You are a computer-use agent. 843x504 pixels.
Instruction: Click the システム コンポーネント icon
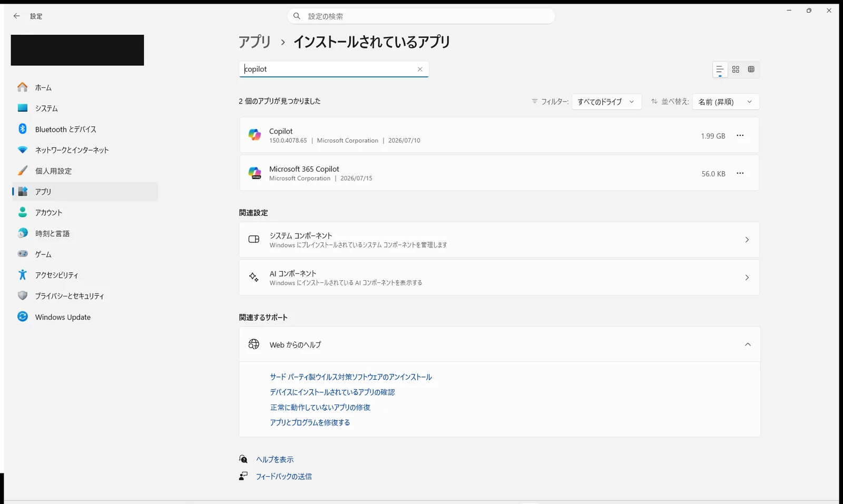point(254,239)
